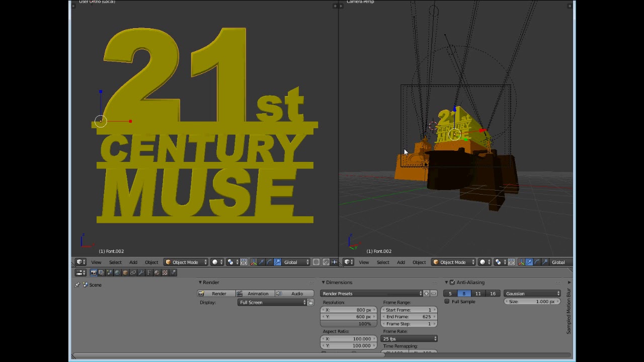Toggle 3D manipulator axes in left viewport

coord(254,262)
